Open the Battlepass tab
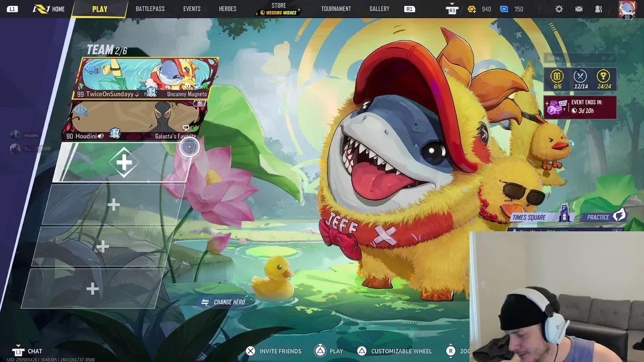This screenshot has width=644, height=362. [150, 9]
